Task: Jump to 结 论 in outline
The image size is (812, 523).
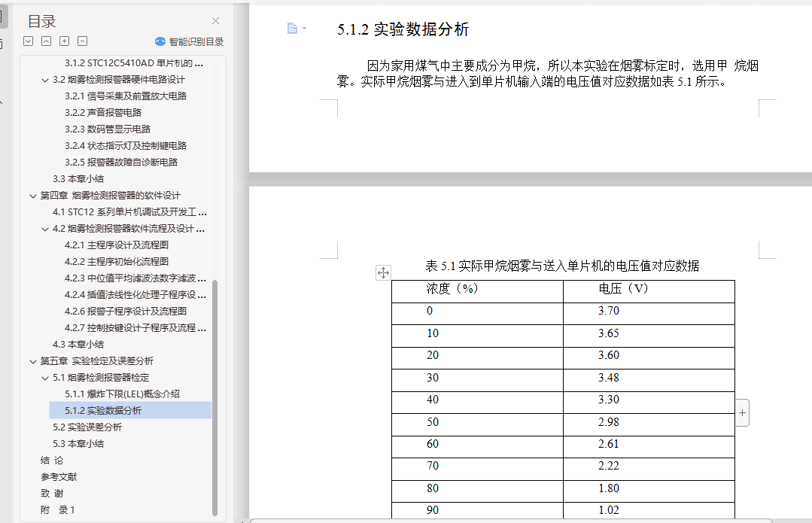Action: click(x=52, y=461)
